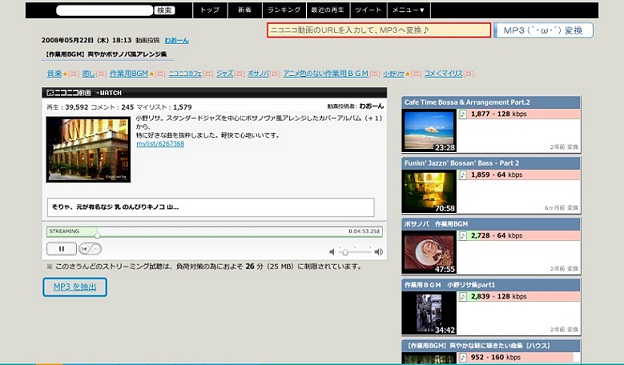Open the ニコニコカフェ tag link
624x365 pixels.
[185, 74]
